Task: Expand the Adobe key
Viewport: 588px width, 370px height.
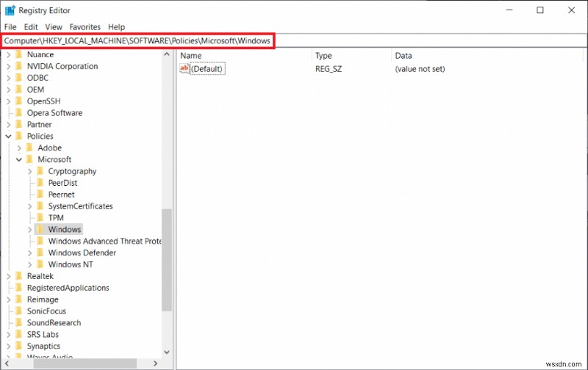Action: [19, 148]
